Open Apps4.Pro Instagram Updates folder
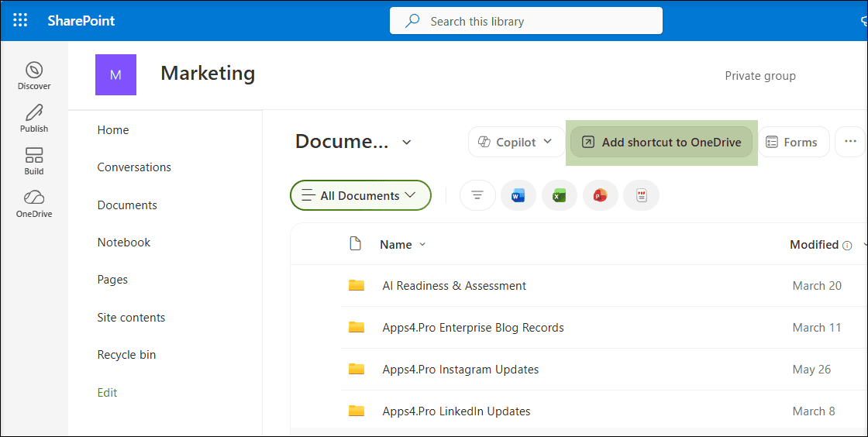Screen dimensions: 868x437 tap(460, 370)
